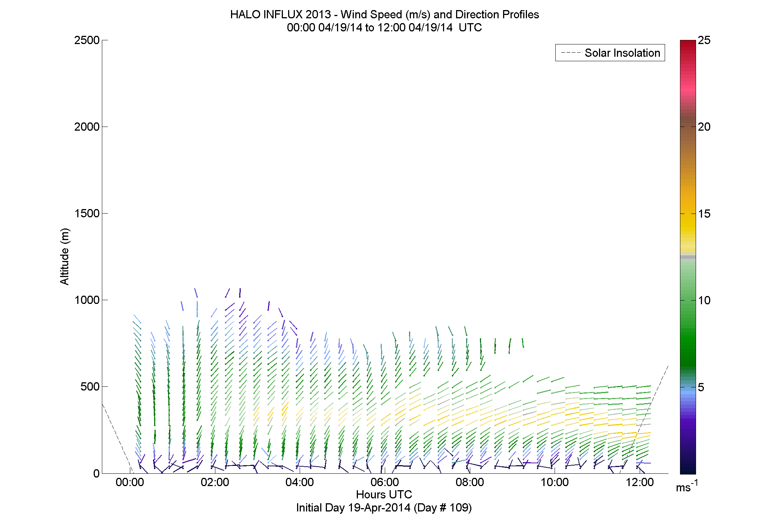The height and width of the screenshot is (532, 783).
Task: Click the 'Altitude (m)' y-axis label
Action: coord(65,256)
